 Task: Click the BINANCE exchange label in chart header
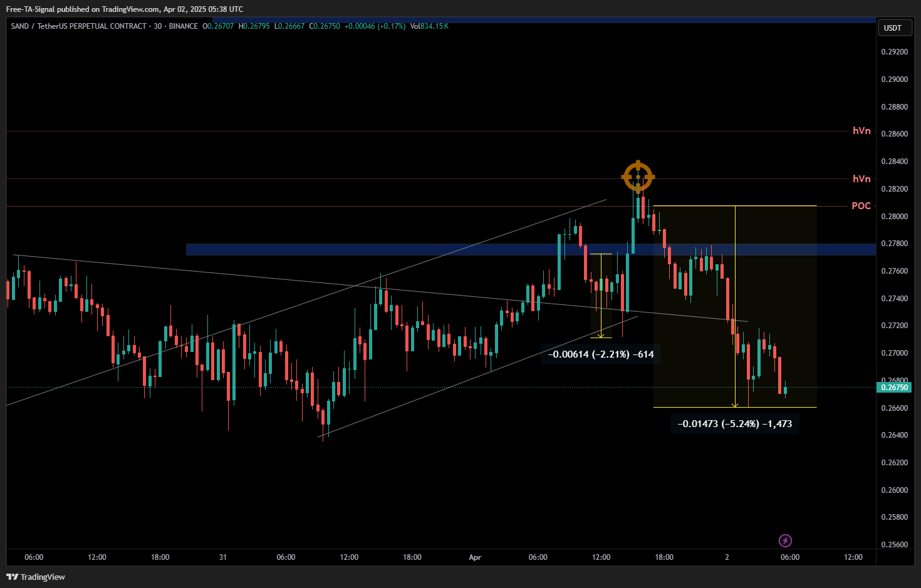(183, 26)
